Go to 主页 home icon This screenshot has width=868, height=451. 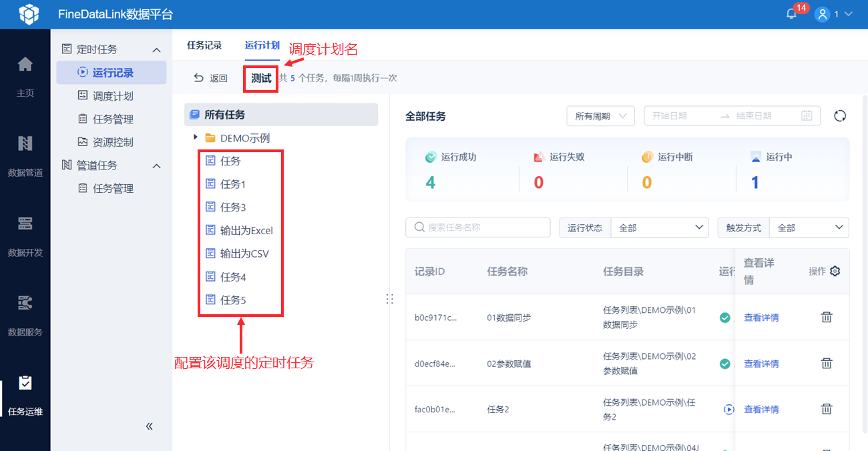pyautogui.click(x=25, y=64)
